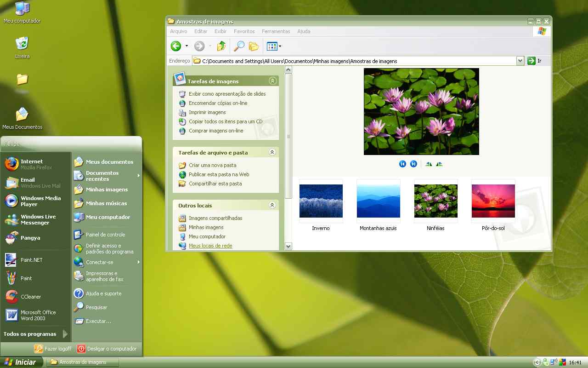The image size is (588, 368).
Task: Select Meus Documentos desktop icon
Action: pos(22,118)
